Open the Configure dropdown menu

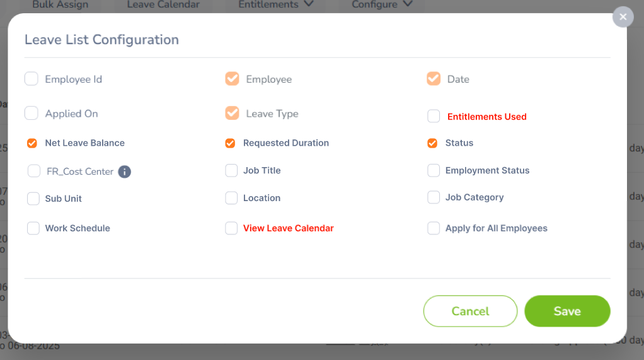(x=382, y=4)
